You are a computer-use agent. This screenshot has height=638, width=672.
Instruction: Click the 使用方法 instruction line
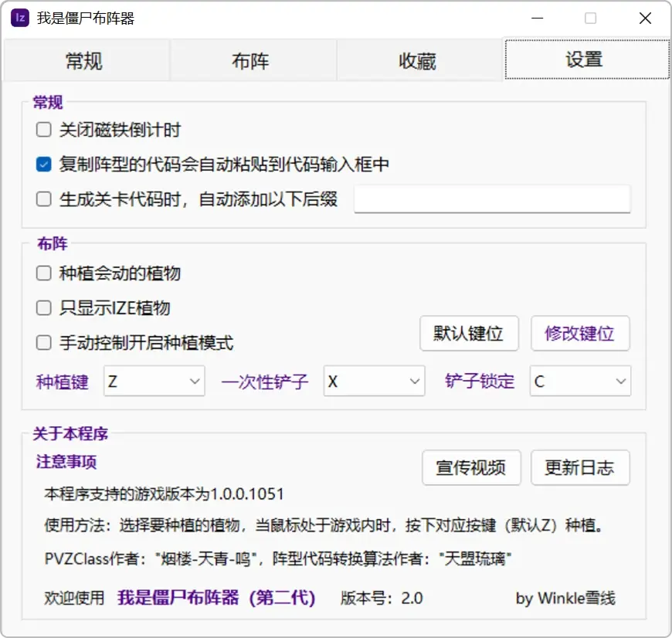(324, 525)
